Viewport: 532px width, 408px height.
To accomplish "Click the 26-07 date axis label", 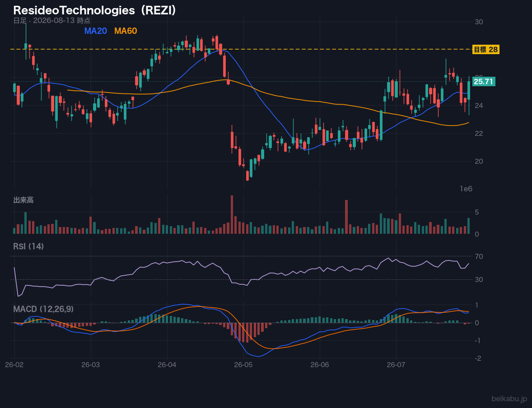I will pos(396,365).
